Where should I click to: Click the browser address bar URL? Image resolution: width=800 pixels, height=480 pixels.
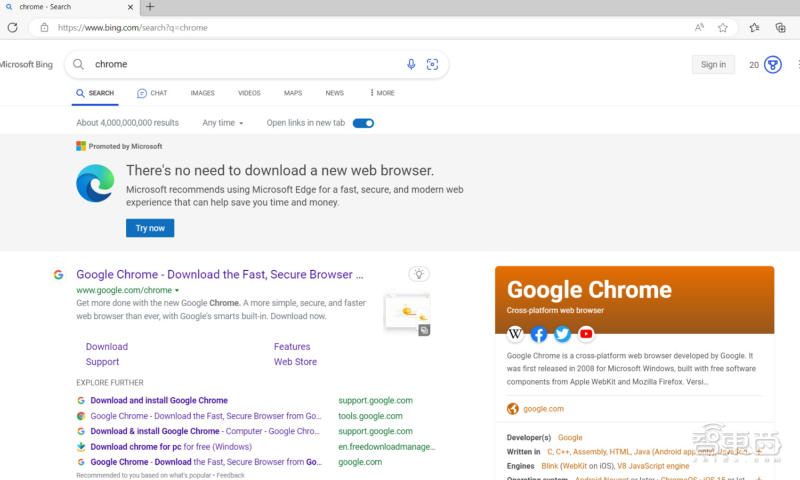pos(132,28)
